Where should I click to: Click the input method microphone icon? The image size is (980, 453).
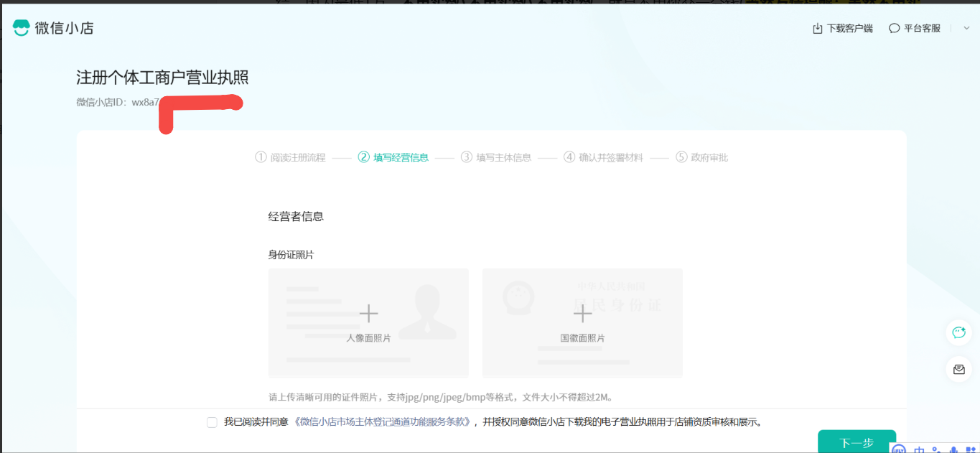click(x=954, y=450)
